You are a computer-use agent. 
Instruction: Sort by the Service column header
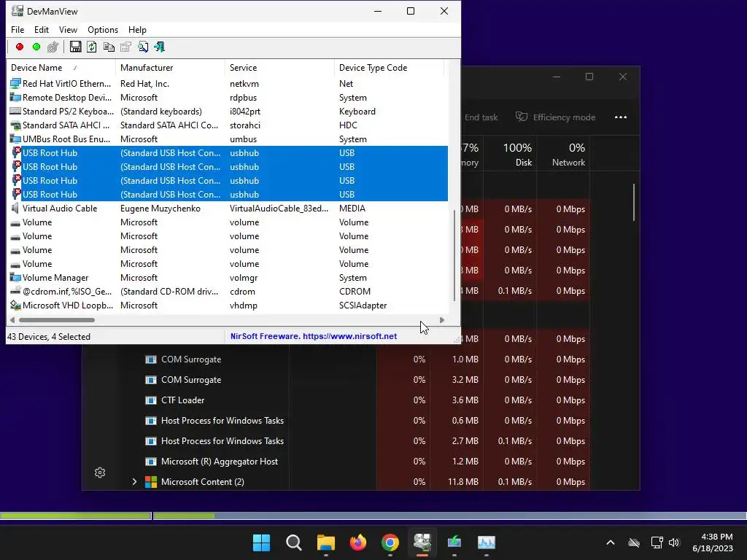[279, 68]
